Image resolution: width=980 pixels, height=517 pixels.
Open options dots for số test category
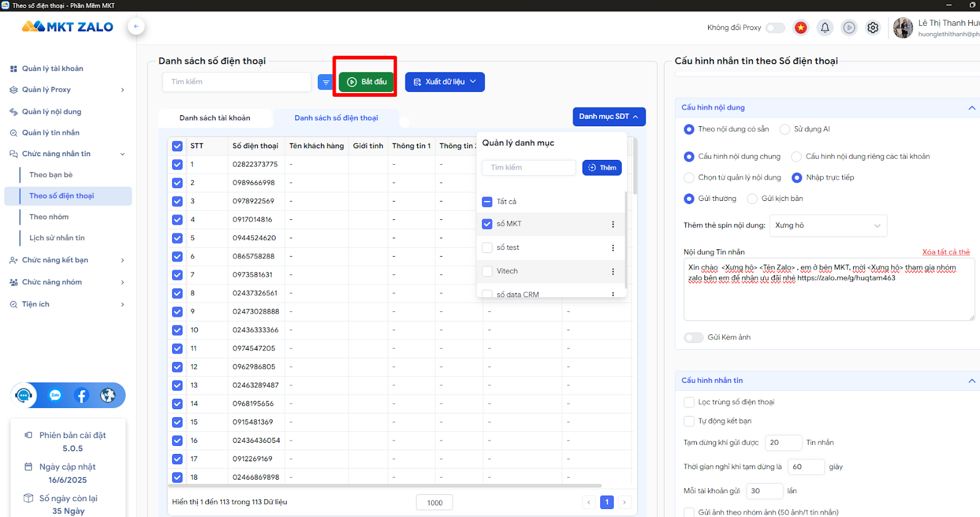pos(612,247)
